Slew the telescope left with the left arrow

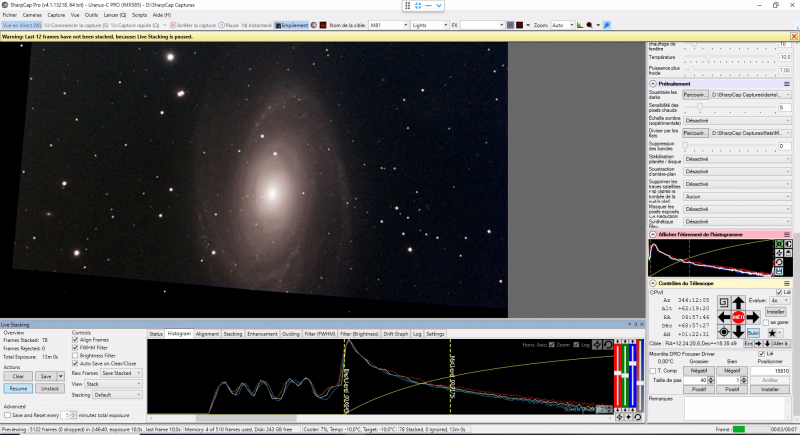click(723, 317)
